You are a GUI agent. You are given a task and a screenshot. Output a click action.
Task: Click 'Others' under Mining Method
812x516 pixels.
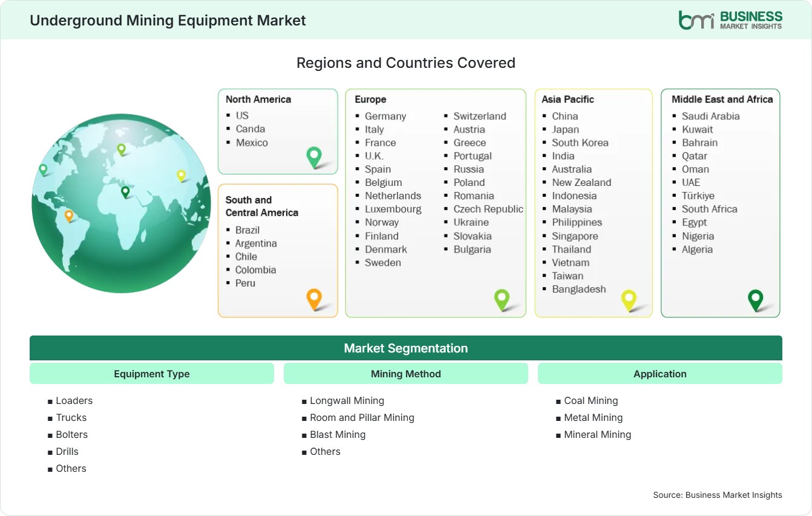click(326, 452)
